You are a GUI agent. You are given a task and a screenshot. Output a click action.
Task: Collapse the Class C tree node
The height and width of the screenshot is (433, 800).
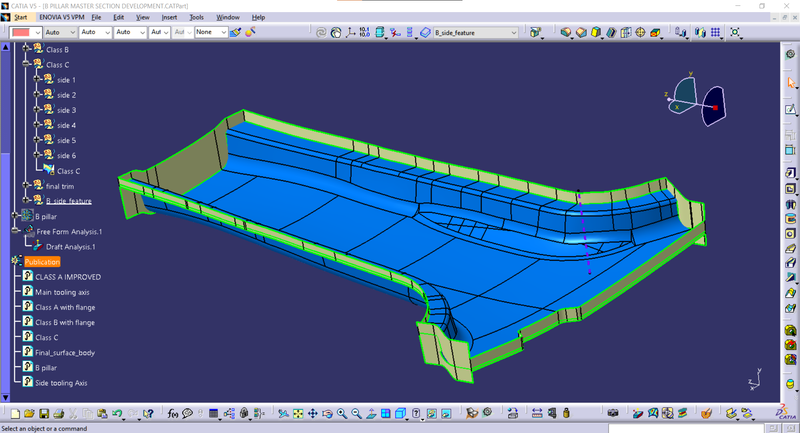[26, 65]
